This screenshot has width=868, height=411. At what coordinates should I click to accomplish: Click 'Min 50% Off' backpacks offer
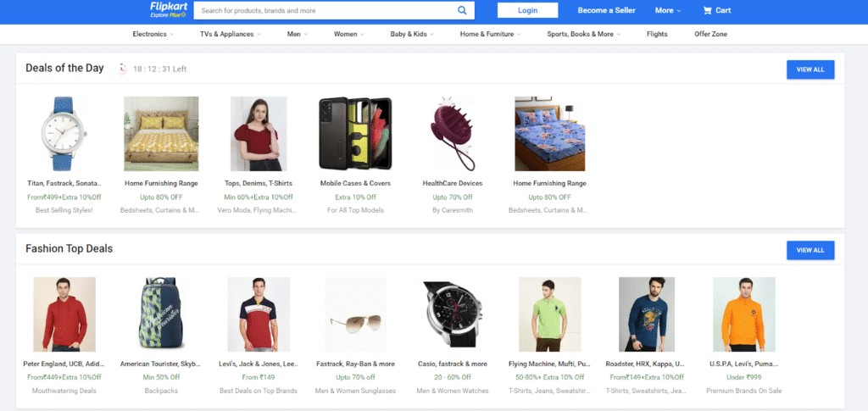(161, 377)
